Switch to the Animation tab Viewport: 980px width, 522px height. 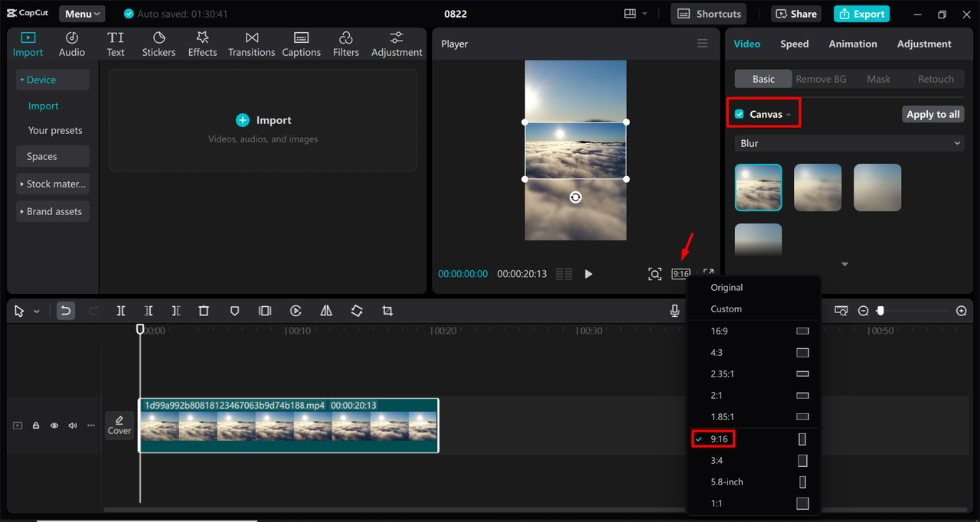[853, 44]
